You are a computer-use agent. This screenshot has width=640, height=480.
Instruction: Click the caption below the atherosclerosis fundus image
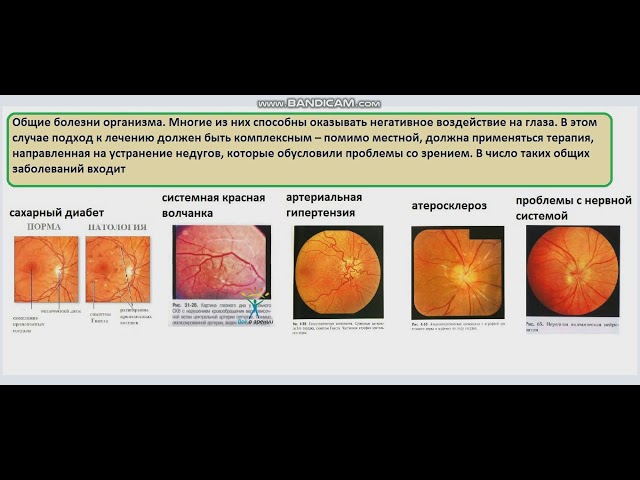[x=458, y=326]
